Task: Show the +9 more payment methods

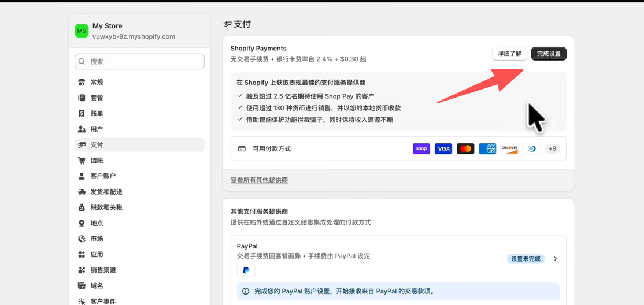Action: point(553,148)
